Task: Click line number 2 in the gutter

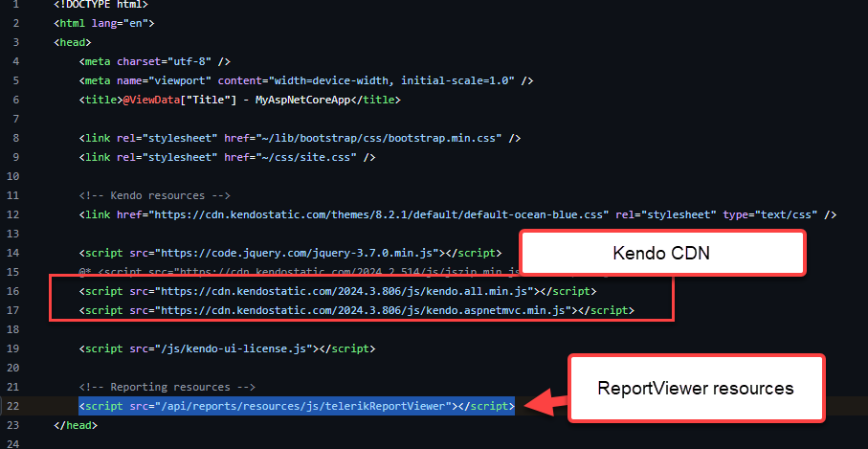Action: [x=16, y=23]
